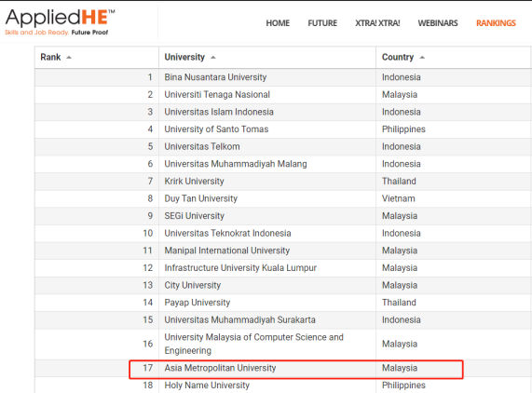Click Country column header text

(x=398, y=57)
